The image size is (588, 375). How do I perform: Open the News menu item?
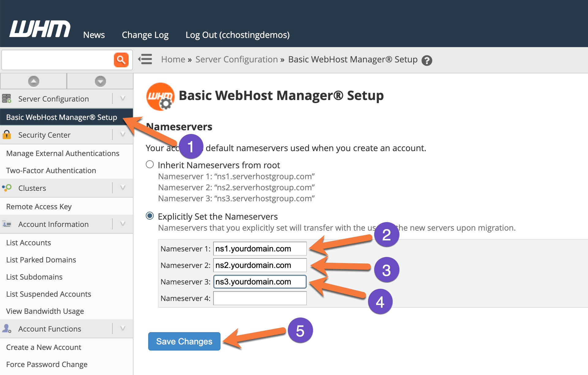pyautogui.click(x=94, y=35)
